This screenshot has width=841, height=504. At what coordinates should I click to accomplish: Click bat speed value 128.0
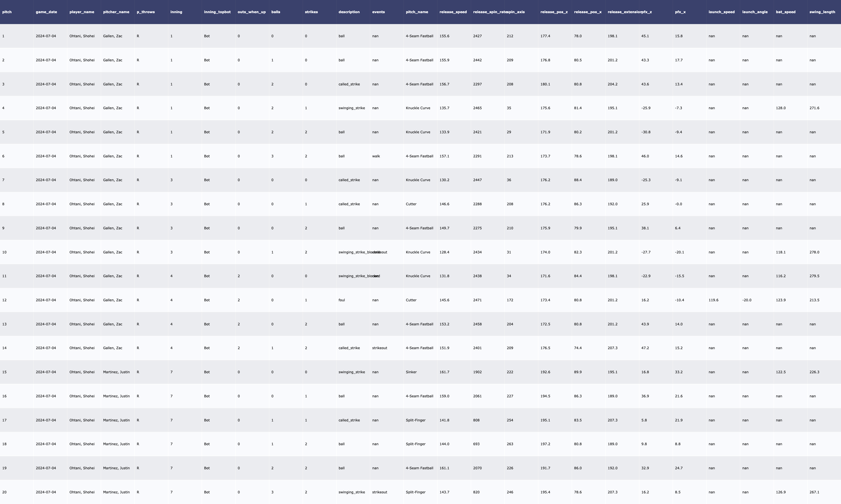pyautogui.click(x=780, y=108)
